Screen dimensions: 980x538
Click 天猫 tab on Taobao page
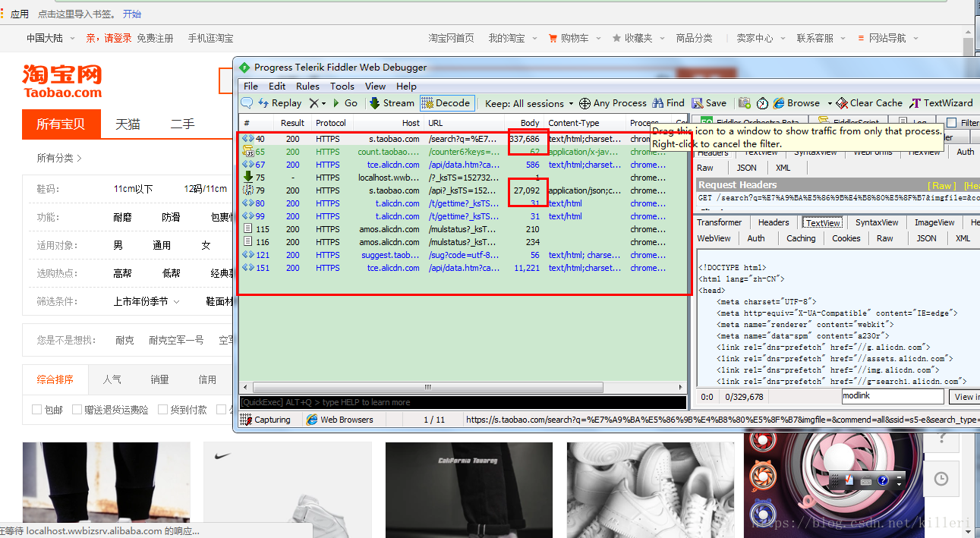(x=128, y=124)
